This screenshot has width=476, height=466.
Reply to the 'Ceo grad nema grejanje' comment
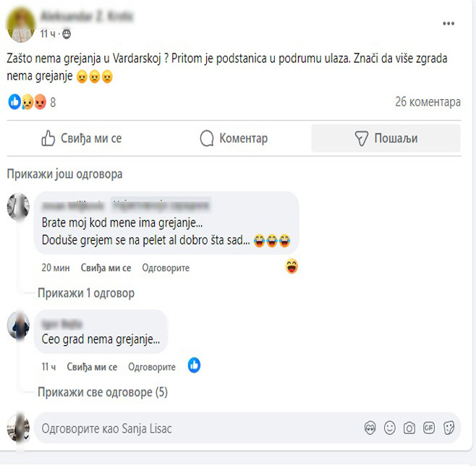(x=152, y=367)
